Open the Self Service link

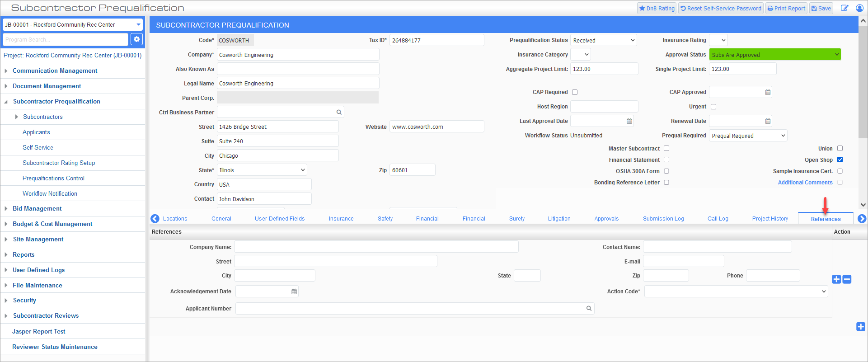pyautogui.click(x=38, y=147)
